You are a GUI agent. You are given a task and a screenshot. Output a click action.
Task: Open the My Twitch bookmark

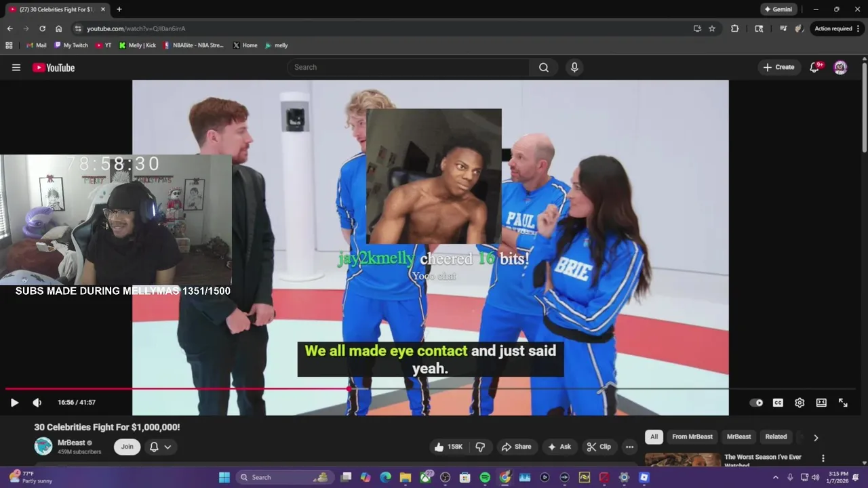(70, 45)
